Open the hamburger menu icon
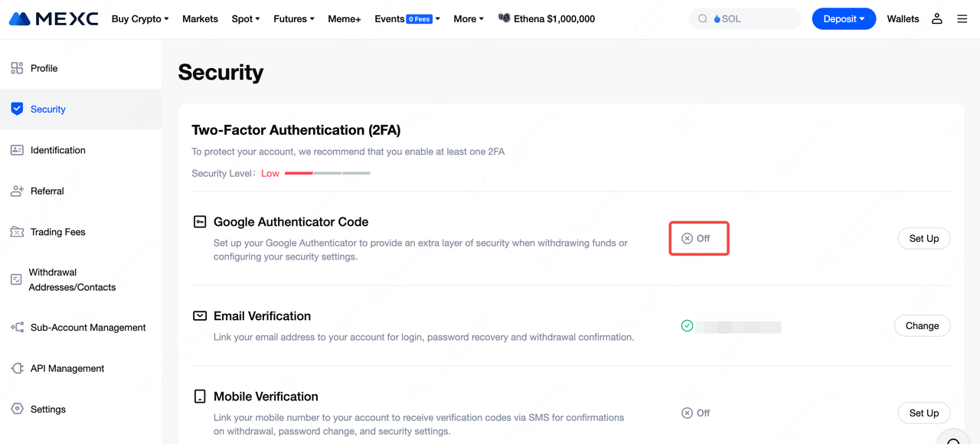The width and height of the screenshot is (980, 444). [x=962, y=18]
